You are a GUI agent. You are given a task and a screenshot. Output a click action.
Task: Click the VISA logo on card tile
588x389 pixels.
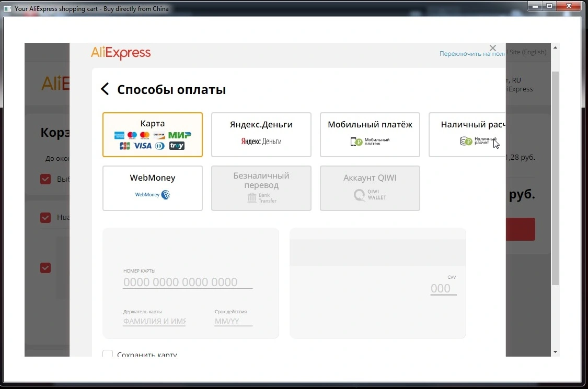point(143,146)
